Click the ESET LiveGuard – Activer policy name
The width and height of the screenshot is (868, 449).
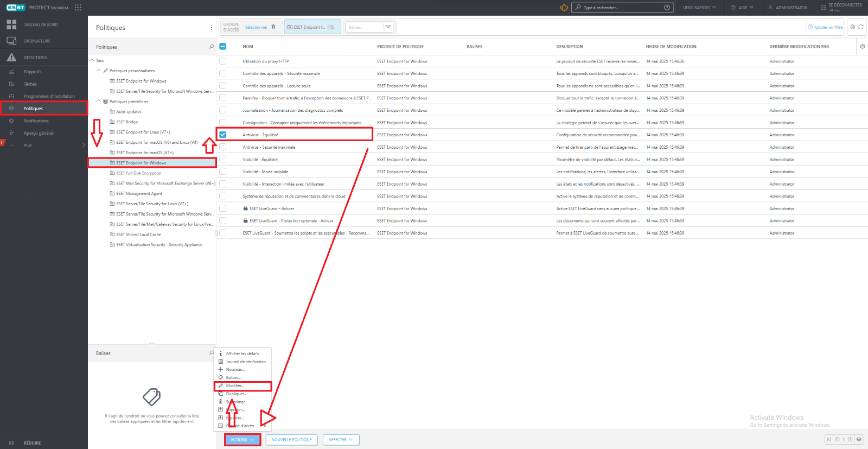click(272, 208)
